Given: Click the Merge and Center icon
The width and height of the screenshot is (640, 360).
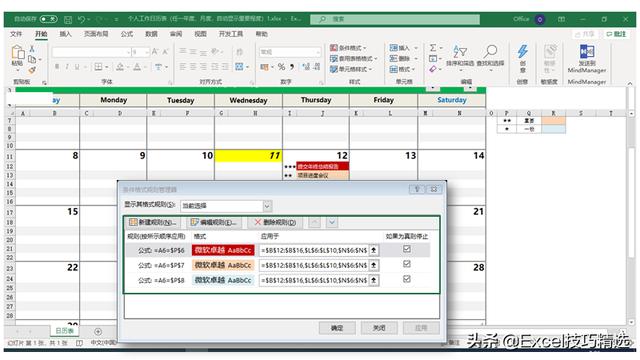Looking at the screenshot, I should point(239,67).
